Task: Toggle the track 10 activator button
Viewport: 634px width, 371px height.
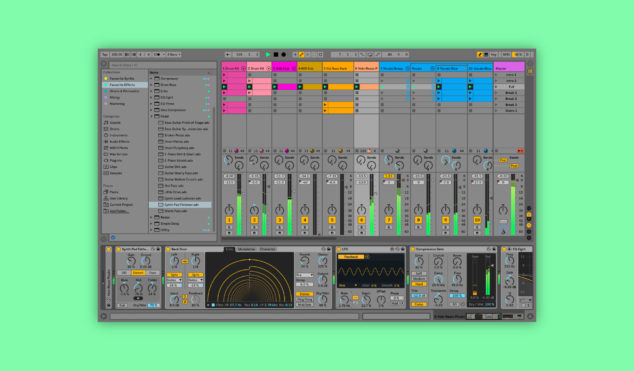Action: point(477,220)
